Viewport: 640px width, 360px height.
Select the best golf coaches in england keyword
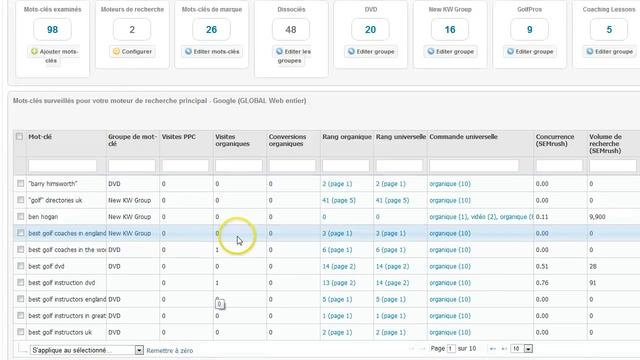tap(67, 233)
